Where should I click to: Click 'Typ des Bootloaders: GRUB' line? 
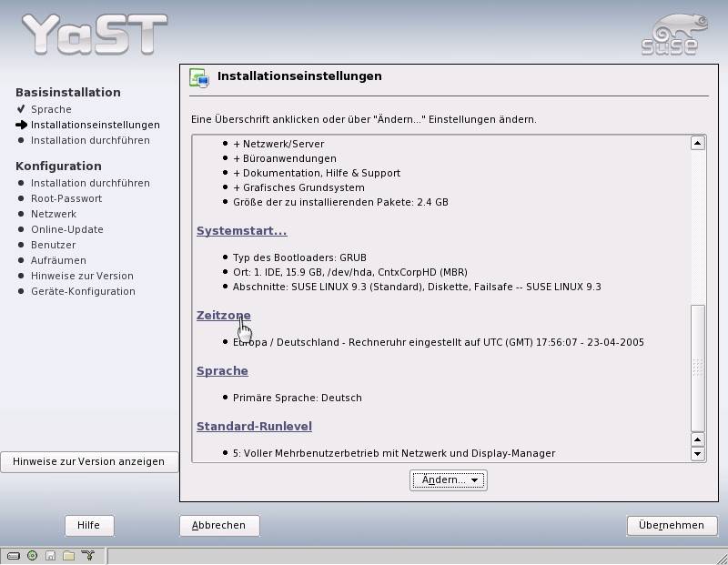299,257
